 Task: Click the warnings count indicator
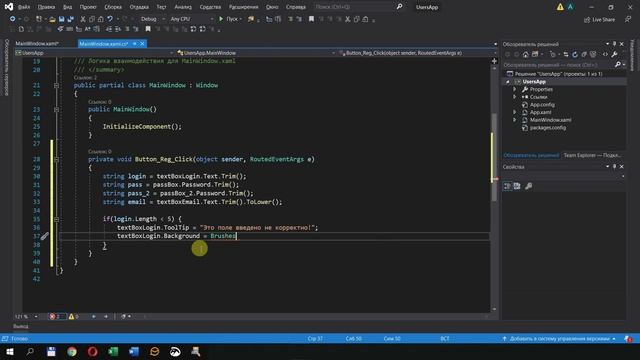73,317
